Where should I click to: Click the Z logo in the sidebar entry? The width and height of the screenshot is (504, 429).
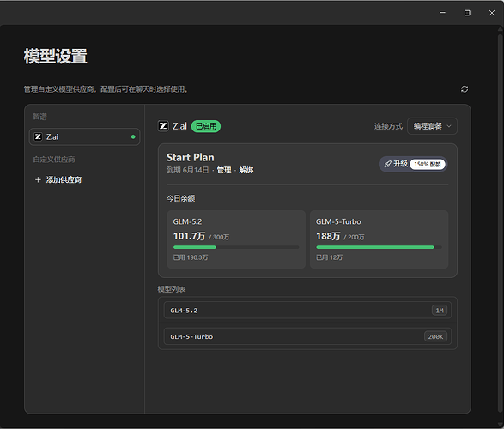pos(38,136)
